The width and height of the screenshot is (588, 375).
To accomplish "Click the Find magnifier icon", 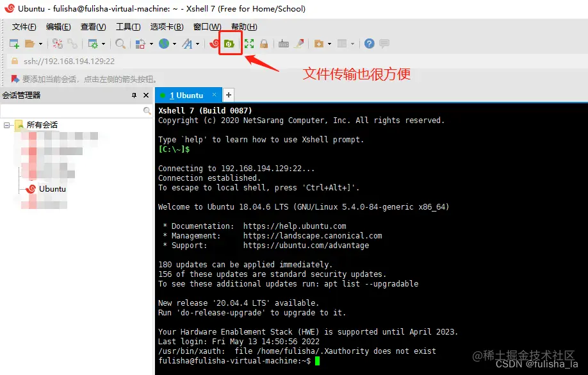I will tap(120, 44).
